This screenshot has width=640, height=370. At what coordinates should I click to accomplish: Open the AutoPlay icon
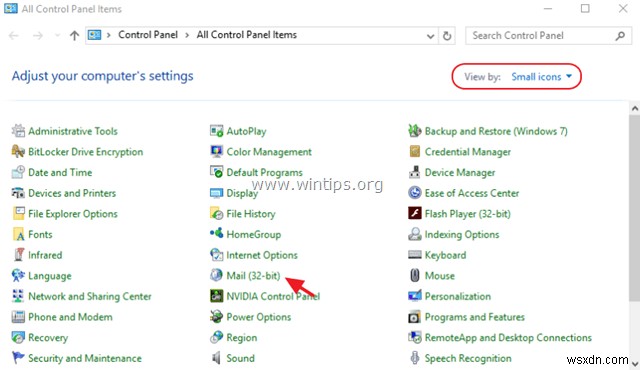[x=216, y=131]
